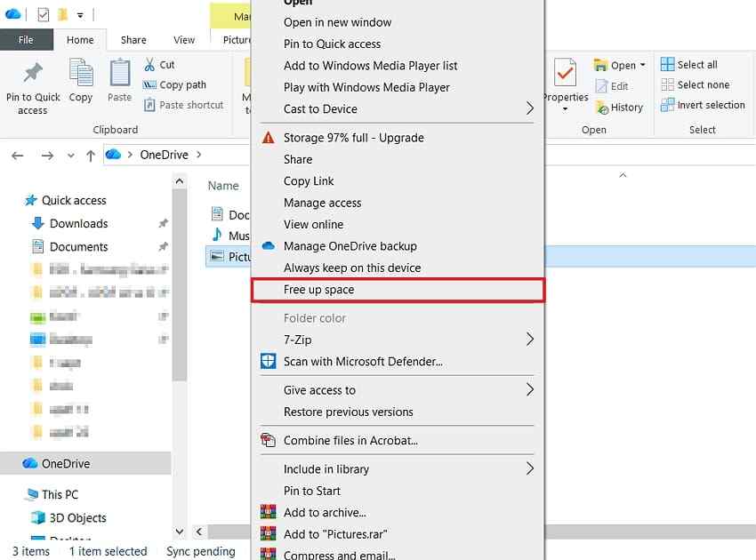Click Copy path in the ribbon
Viewport: 756px width, 560px height.
(x=174, y=84)
